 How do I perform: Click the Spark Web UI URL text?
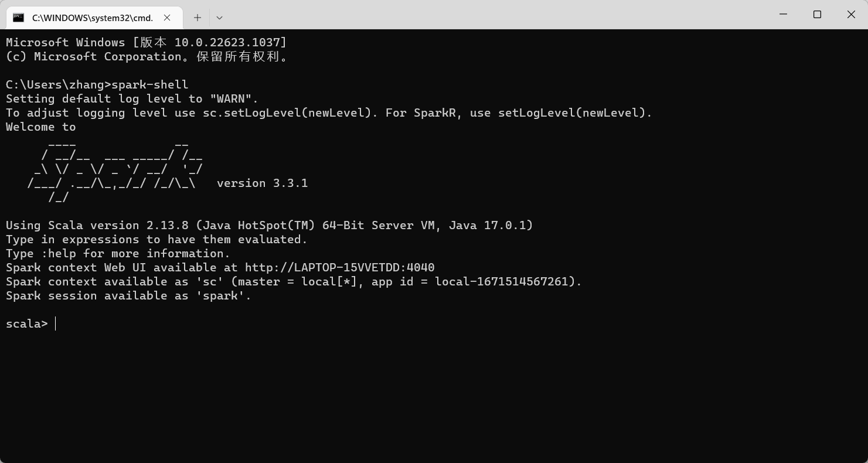point(340,267)
